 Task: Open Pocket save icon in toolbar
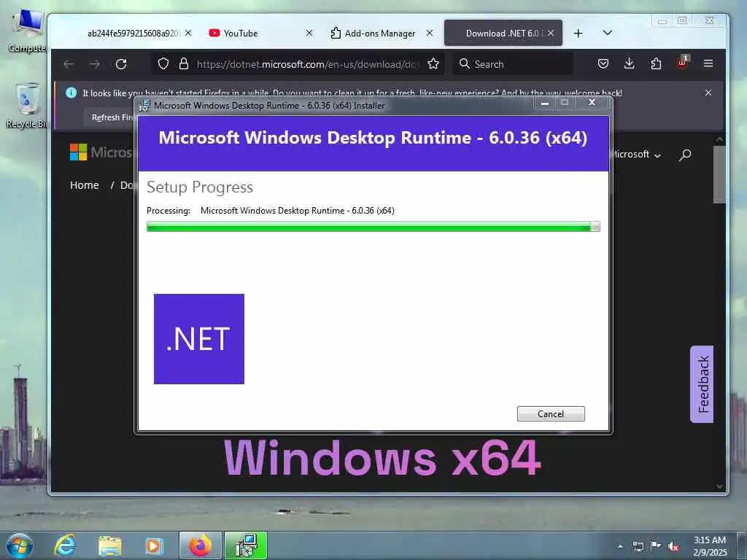pyautogui.click(x=603, y=64)
